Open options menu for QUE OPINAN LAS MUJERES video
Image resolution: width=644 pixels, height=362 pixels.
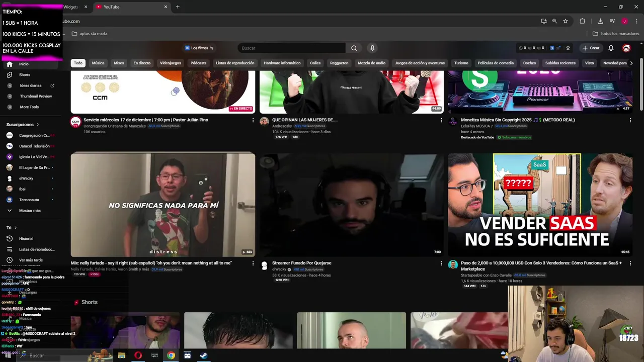click(442, 120)
